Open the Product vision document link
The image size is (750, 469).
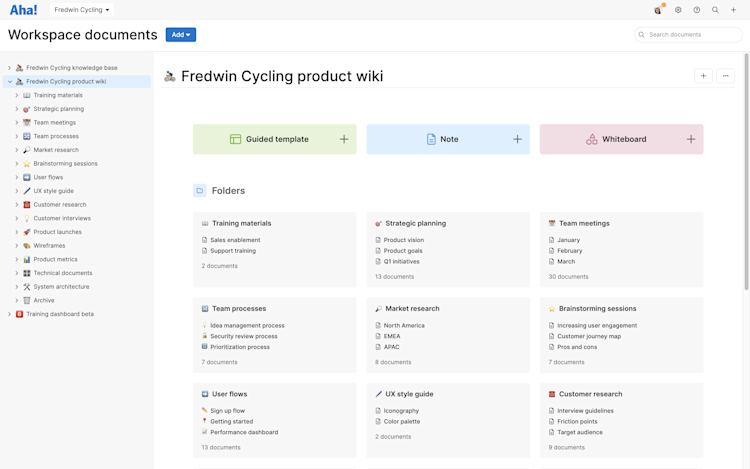click(x=404, y=240)
